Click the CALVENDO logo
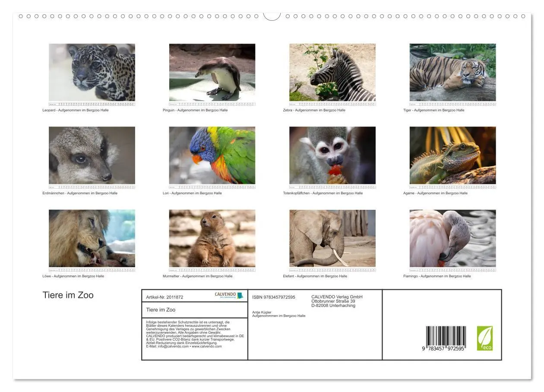This screenshot has width=544, height=392. coord(229,295)
